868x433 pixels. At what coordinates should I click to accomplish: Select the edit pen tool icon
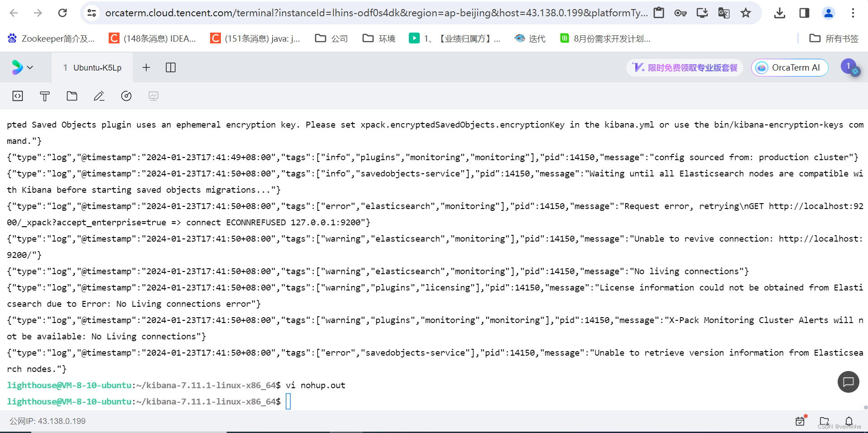(99, 96)
